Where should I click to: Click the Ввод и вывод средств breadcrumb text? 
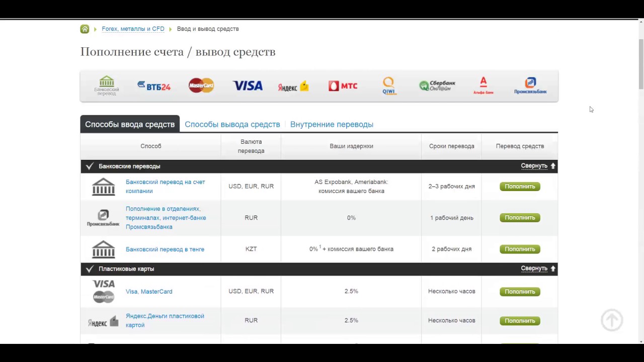(208, 29)
